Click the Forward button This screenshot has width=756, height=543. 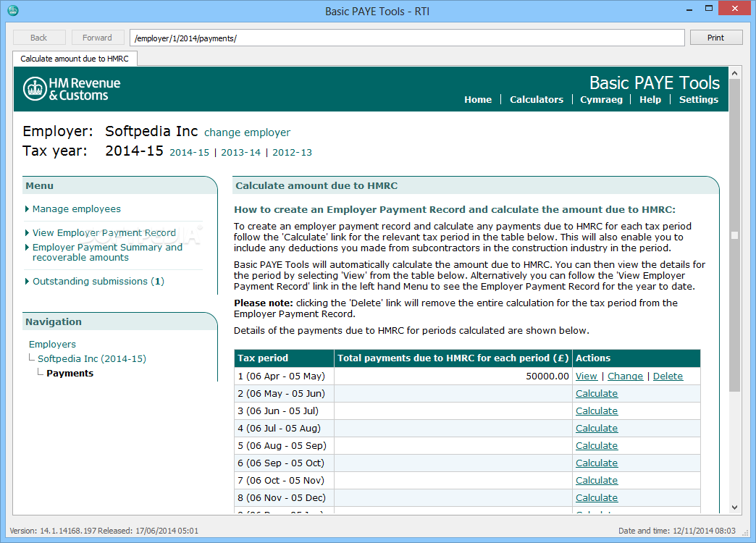click(97, 38)
